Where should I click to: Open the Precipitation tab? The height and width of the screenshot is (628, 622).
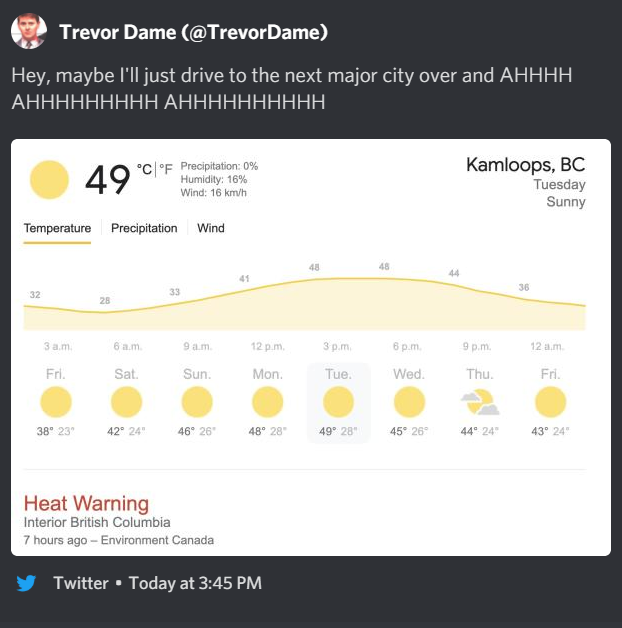pyautogui.click(x=144, y=228)
